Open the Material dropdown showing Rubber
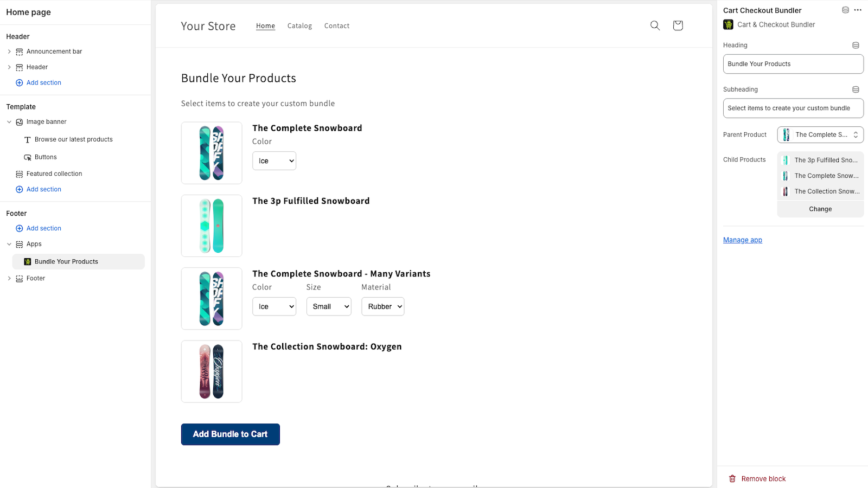 [383, 306]
